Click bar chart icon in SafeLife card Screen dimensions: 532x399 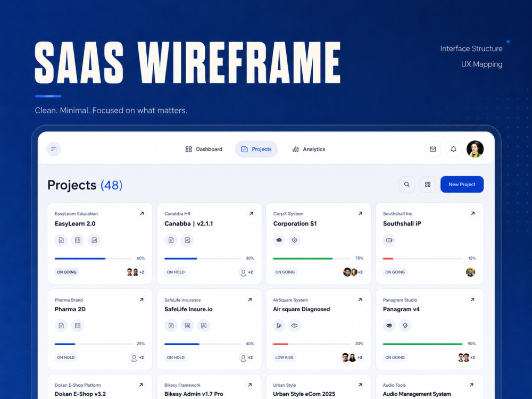click(187, 326)
